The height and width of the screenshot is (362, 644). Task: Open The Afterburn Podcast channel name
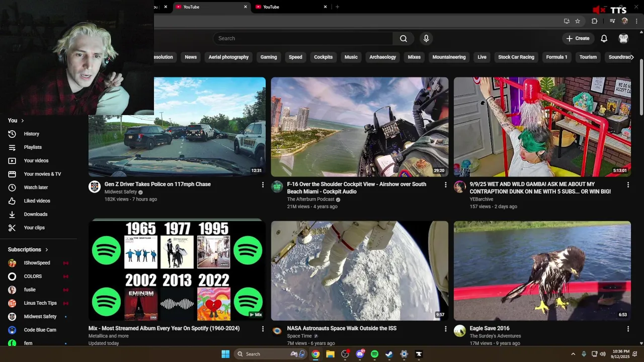click(310, 199)
